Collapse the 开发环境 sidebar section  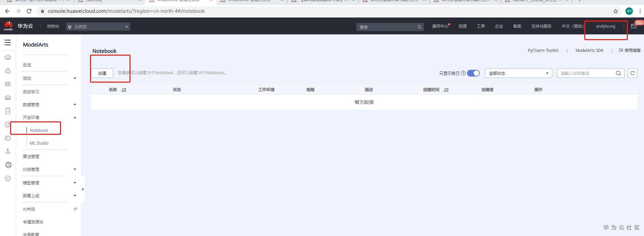pyautogui.click(x=75, y=117)
